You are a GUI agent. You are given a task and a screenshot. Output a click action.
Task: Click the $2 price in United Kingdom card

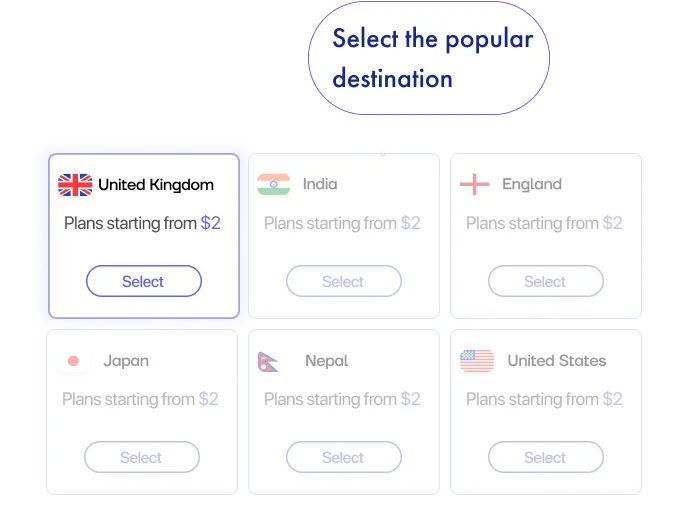point(210,224)
